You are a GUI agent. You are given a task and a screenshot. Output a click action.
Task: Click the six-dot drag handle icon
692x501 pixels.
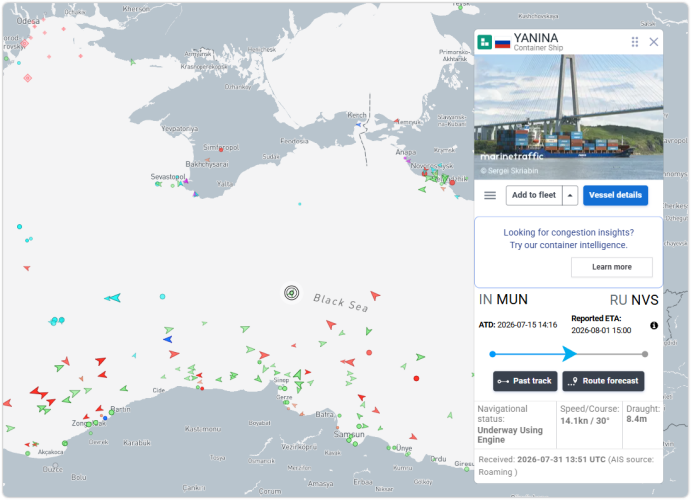pyautogui.click(x=635, y=42)
